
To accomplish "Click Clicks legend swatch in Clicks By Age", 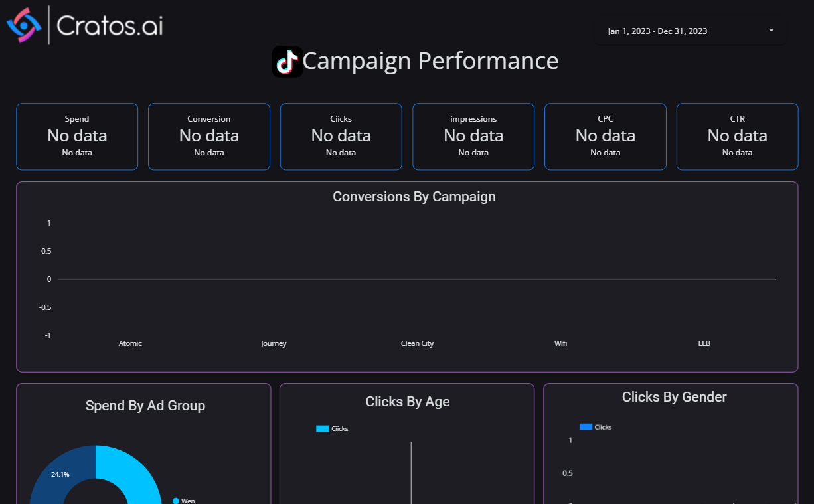I will click(323, 428).
